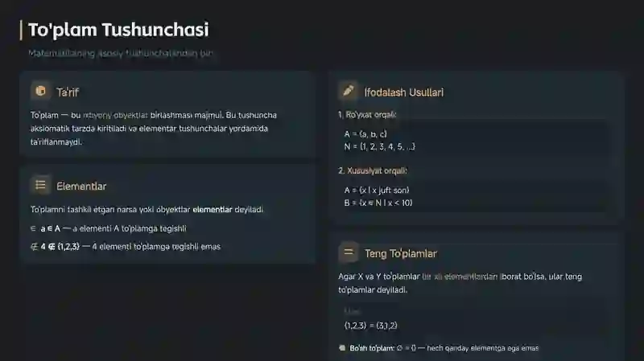Click the Teng To'plamlar heading

(x=400, y=253)
